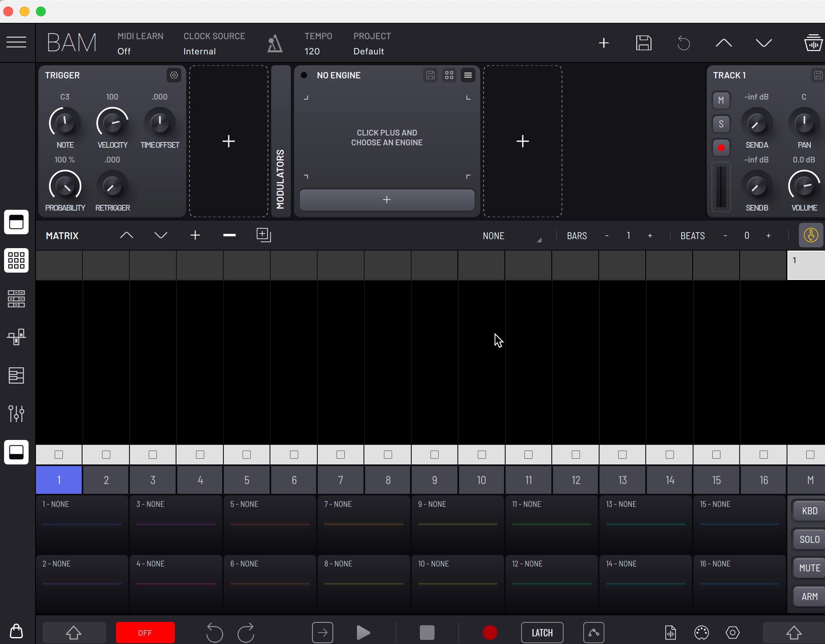Mute Track 1 with M button
825x644 pixels.
tap(721, 100)
